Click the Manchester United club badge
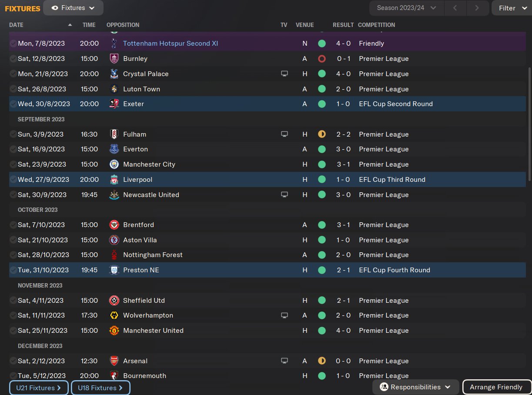532x395 pixels. click(114, 331)
